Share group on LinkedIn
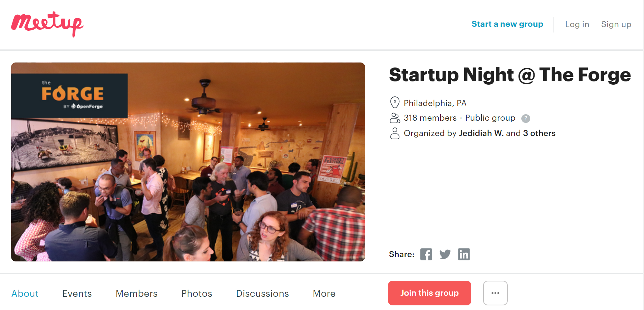The image size is (644, 310). tap(464, 254)
